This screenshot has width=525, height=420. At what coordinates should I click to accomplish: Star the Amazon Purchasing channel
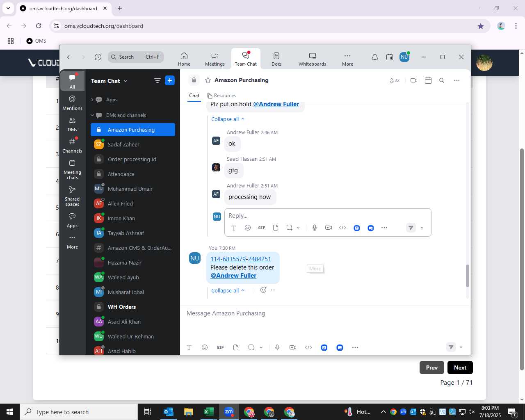(208, 80)
